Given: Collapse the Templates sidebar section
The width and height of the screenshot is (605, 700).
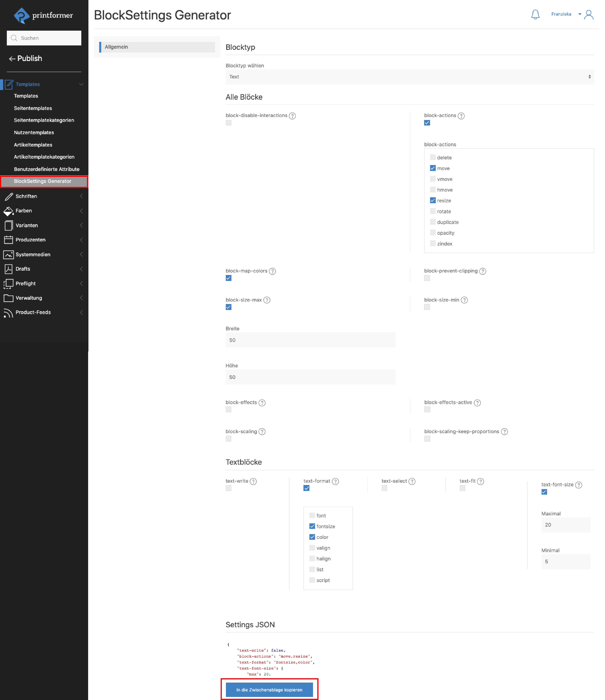Looking at the screenshot, I should click(81, 84).
